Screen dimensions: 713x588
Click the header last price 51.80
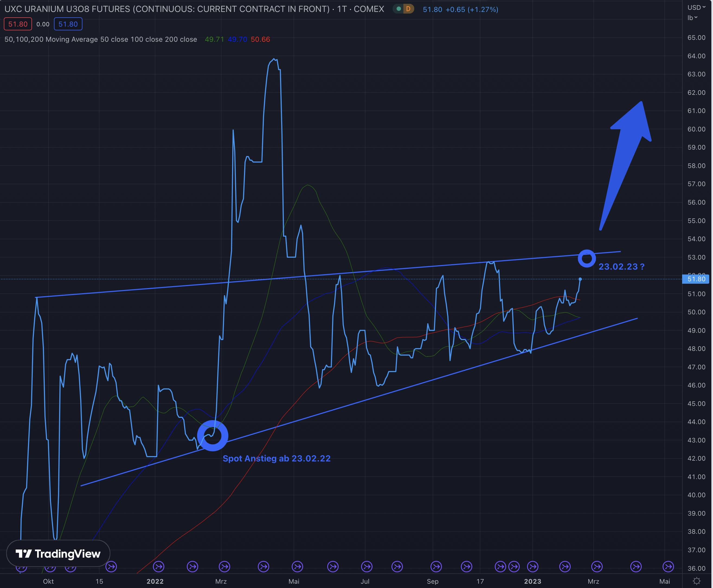tap(432, 9)
